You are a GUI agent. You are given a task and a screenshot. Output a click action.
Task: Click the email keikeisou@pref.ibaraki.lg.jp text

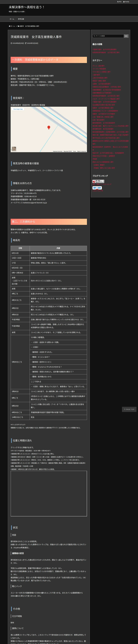(x=35, y=203)
